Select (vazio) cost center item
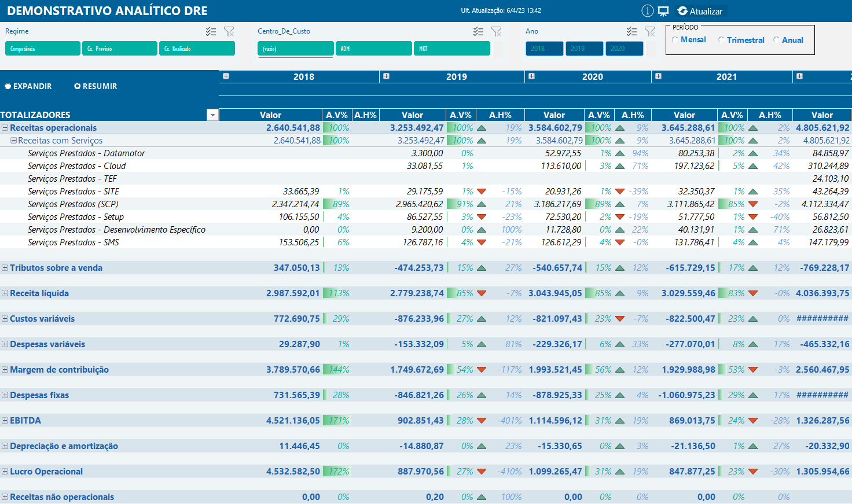Viewport: 852px width, 504px height. coord(296,49)
